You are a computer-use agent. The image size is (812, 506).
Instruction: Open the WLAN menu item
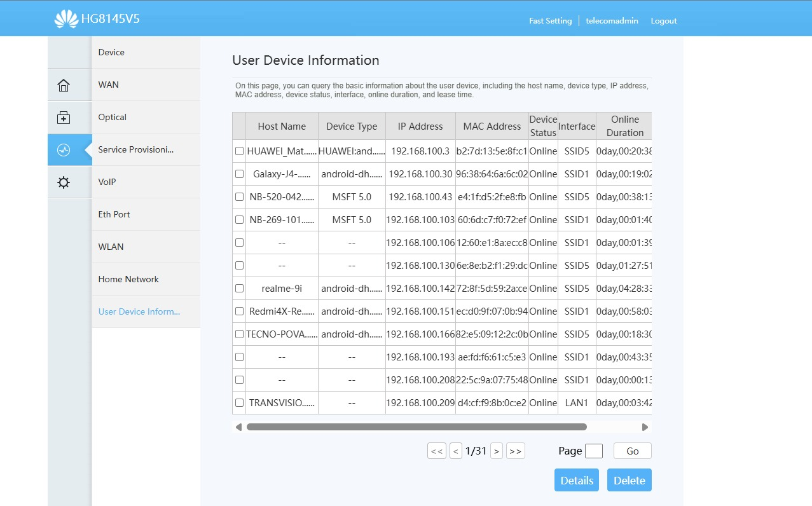(x=111, y=247)
